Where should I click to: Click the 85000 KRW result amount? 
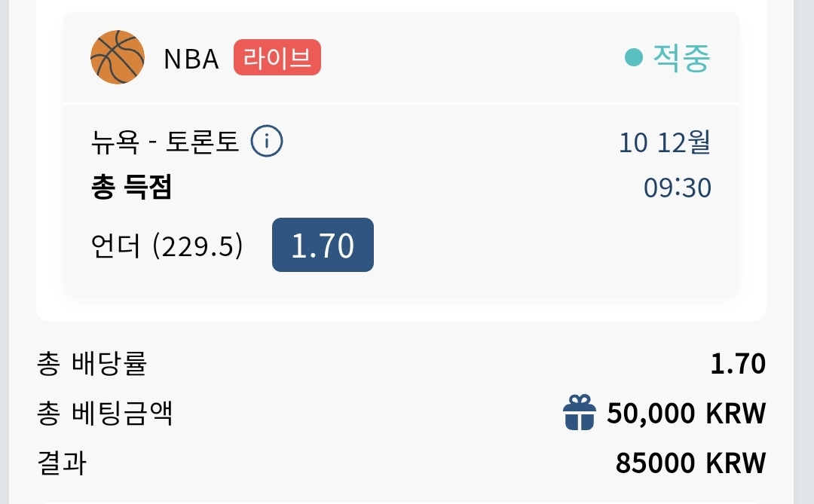coord(691,463)
